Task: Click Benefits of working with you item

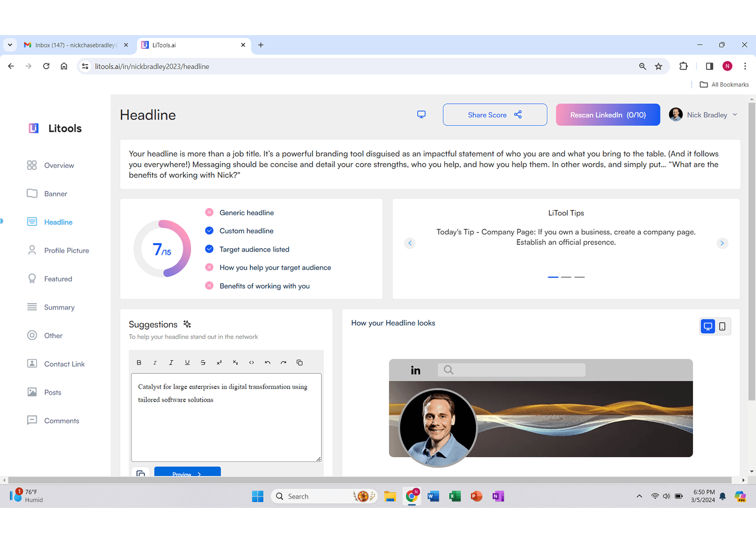Action: click(x=258, y=286)
